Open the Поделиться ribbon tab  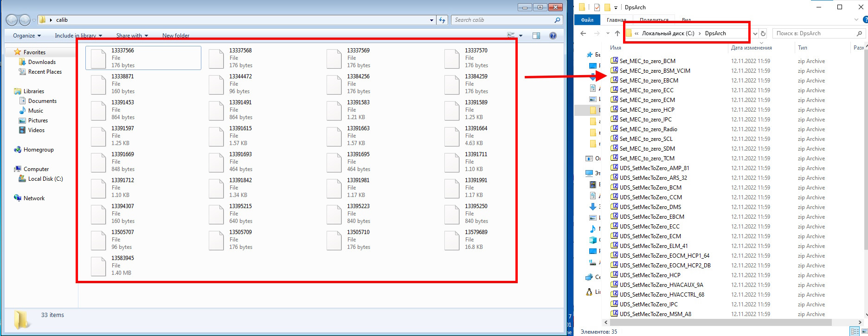(x=654, y=20)
